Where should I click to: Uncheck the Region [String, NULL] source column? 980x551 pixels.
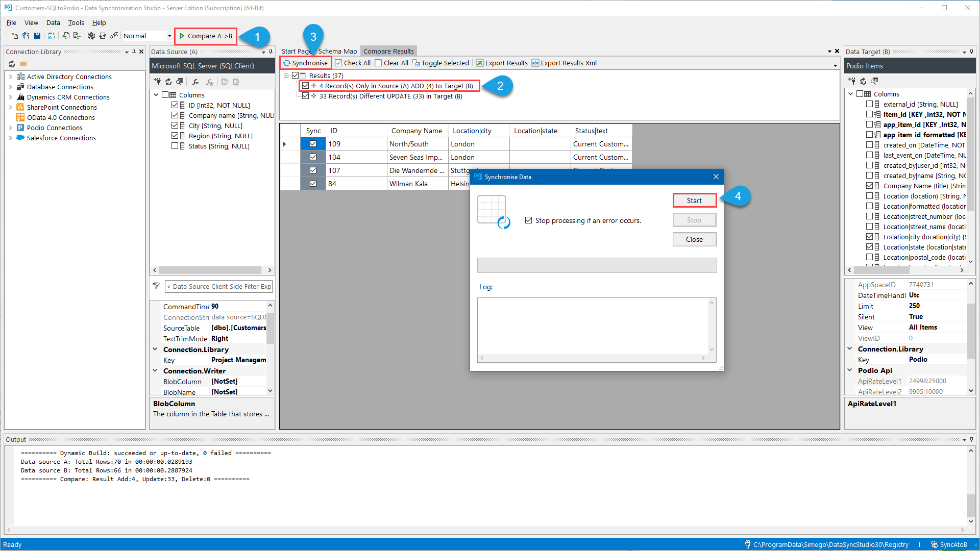(175, 136)
